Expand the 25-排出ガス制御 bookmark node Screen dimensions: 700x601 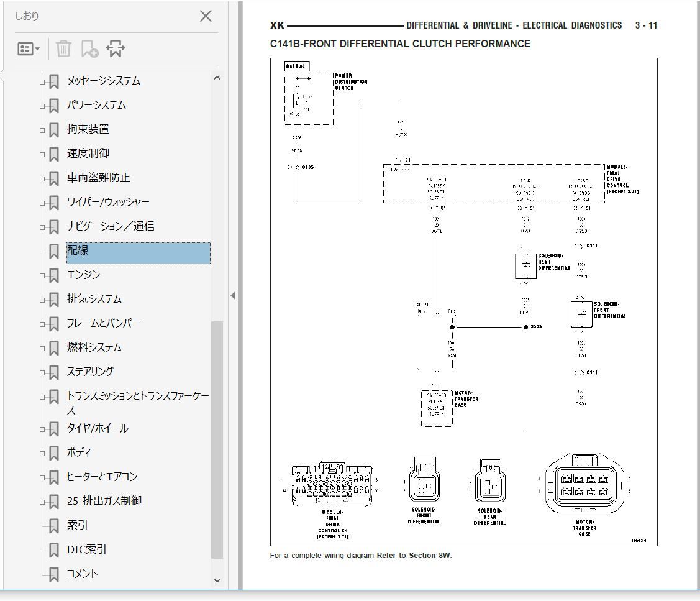(42, 502)
